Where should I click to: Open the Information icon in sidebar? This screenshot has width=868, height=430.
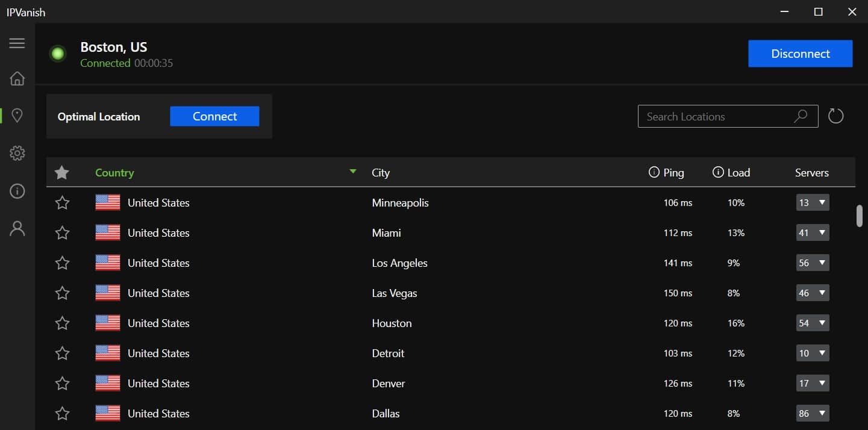17,192
